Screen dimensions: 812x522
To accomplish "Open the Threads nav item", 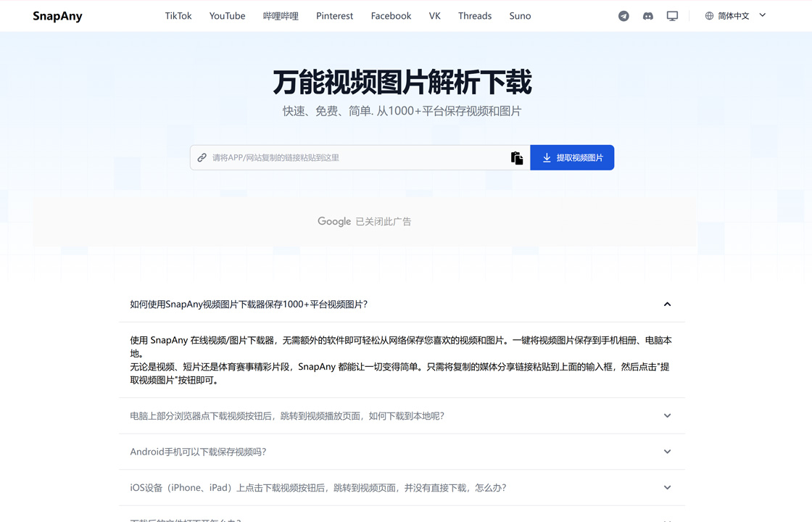I will [x=475, y=16].
